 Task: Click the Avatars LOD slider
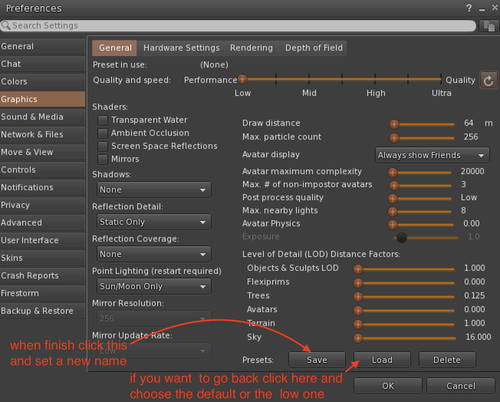coord(404,310)
